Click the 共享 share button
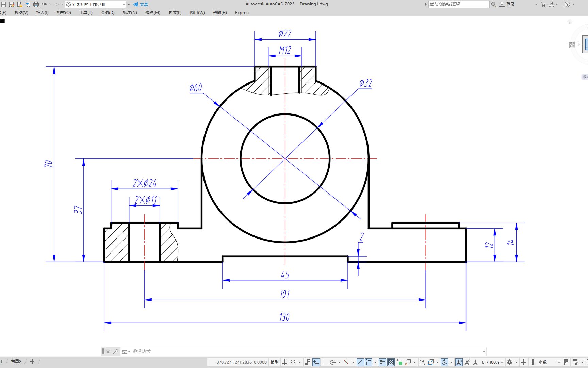588x368 pixels. click(141, 4)
